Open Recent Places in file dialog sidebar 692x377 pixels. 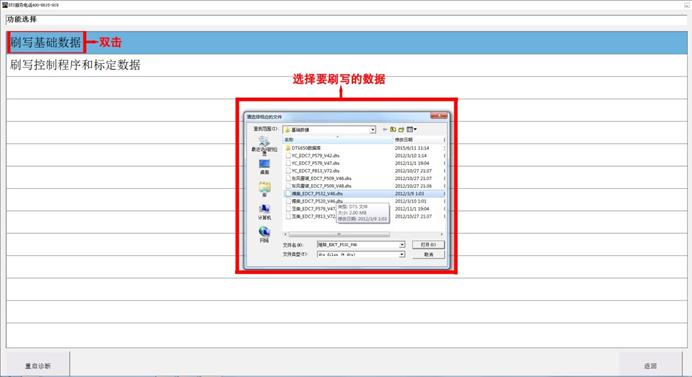(264, 145)
